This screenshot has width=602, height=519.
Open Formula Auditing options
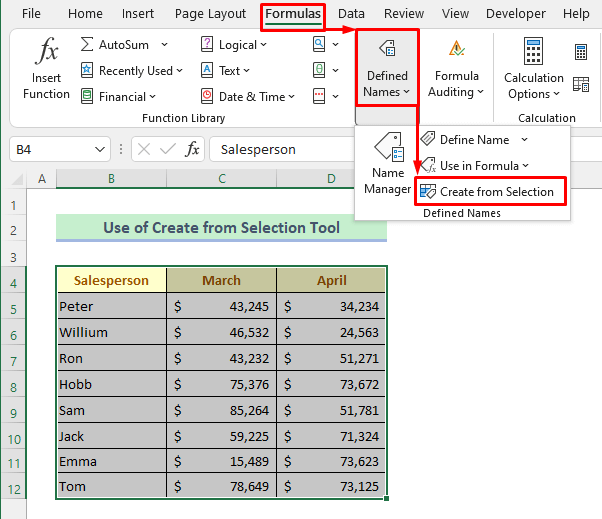(x=456, y=67)
